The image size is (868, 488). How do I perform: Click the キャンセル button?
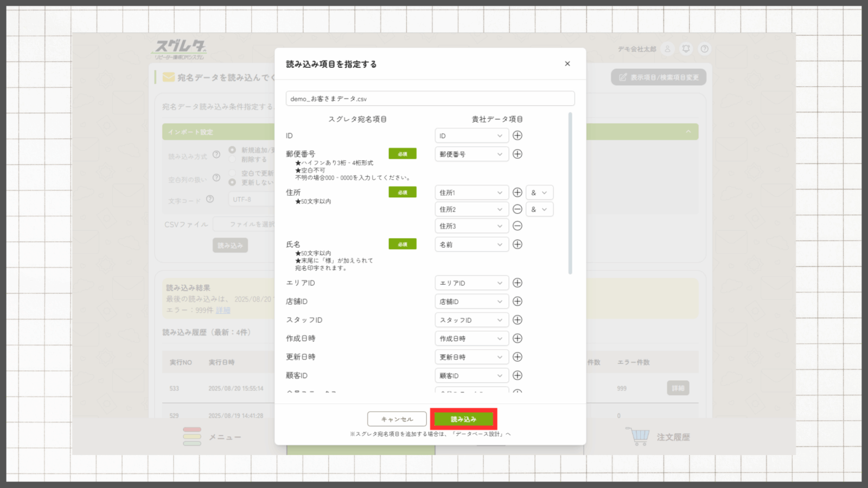pos(397,419)
